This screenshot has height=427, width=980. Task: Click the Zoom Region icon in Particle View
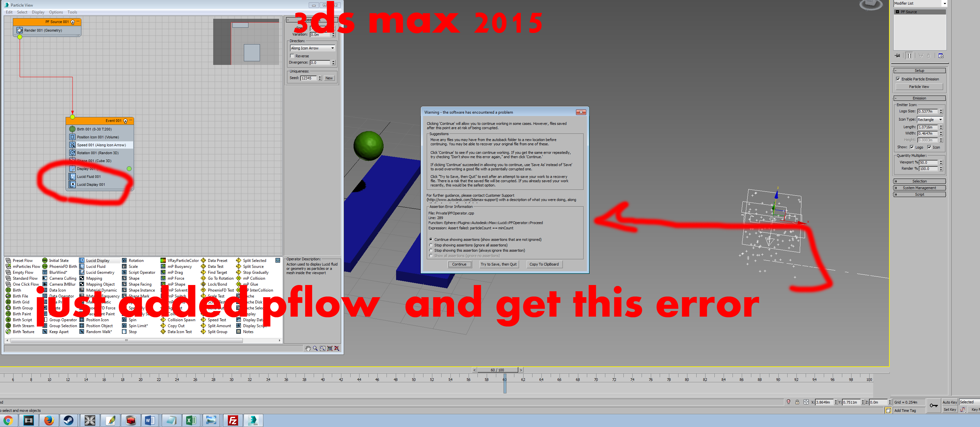(x=322, y=348)
